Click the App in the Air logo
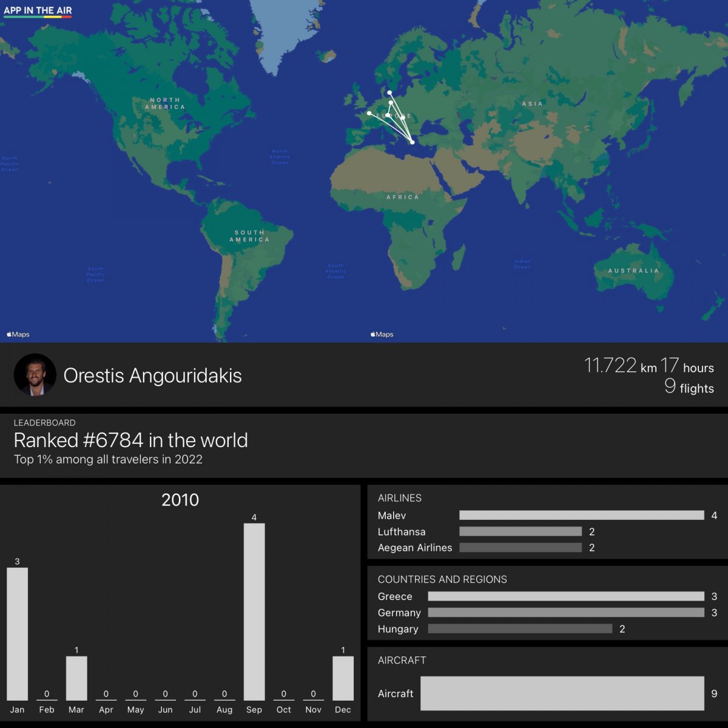This screenshot has height=728, width=728. tap(38, 11)
